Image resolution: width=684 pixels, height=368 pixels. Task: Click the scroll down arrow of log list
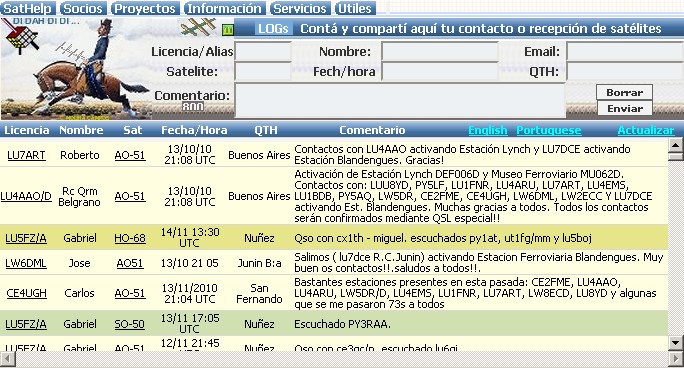(676, 343)
